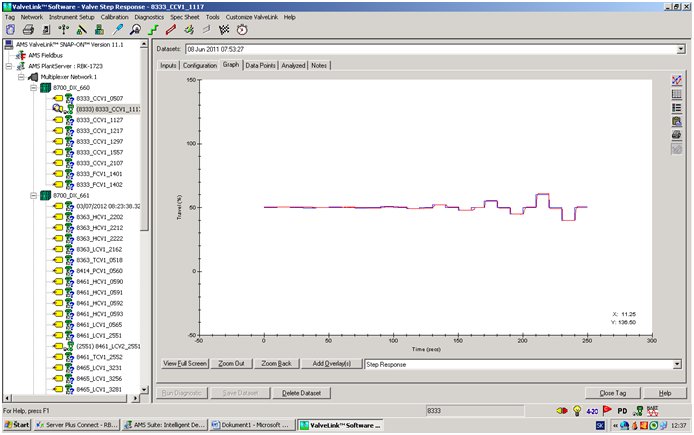Switch to the Configuration tab

tap(200, 65)
